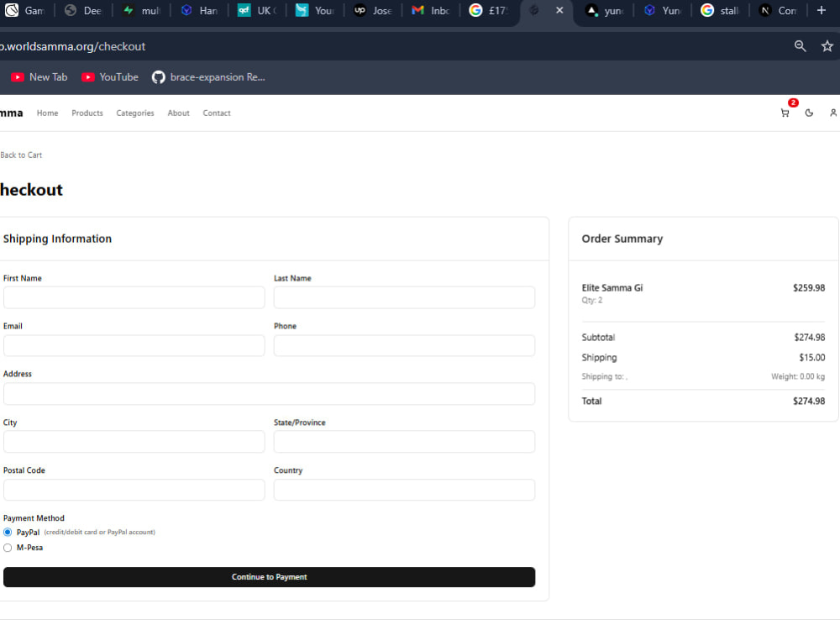This screenshot has width=840, height=630.
Task: Switch to the UK tab
Action: pos(258,10)
